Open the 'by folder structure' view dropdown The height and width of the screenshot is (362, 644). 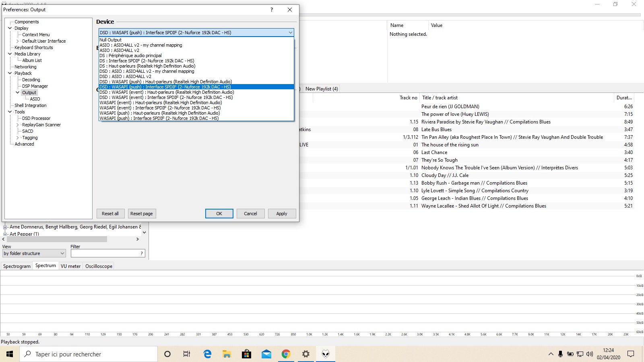34,253
